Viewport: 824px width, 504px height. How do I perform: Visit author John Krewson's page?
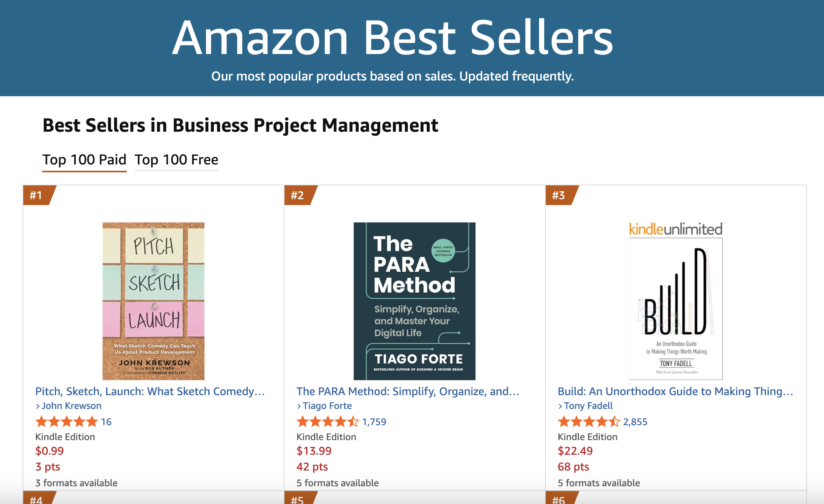[71, 406]
